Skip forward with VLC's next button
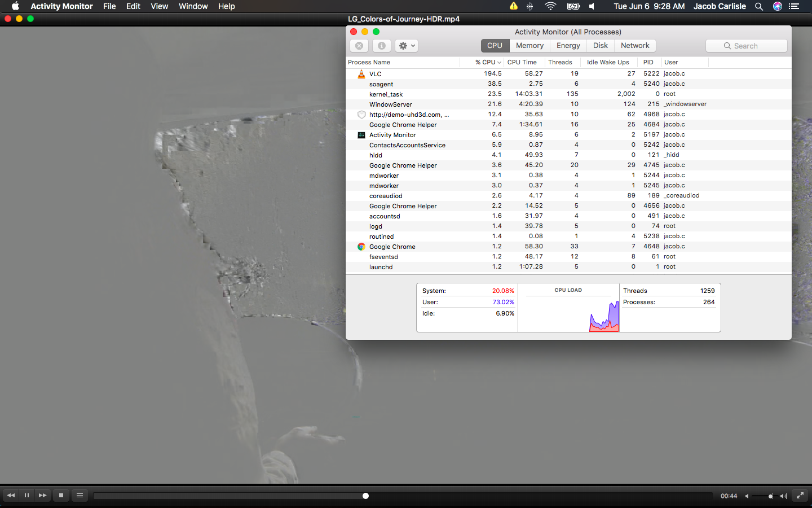 coord(42,496)
